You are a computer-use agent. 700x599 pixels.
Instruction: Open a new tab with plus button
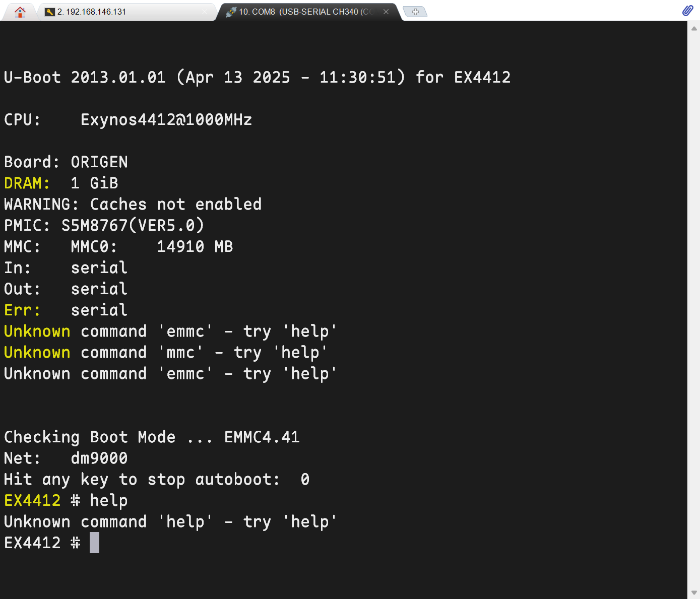pos(415,12)
